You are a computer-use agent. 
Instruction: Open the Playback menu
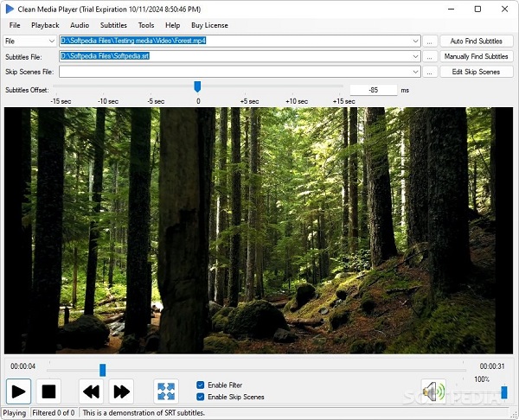[45, 25]
